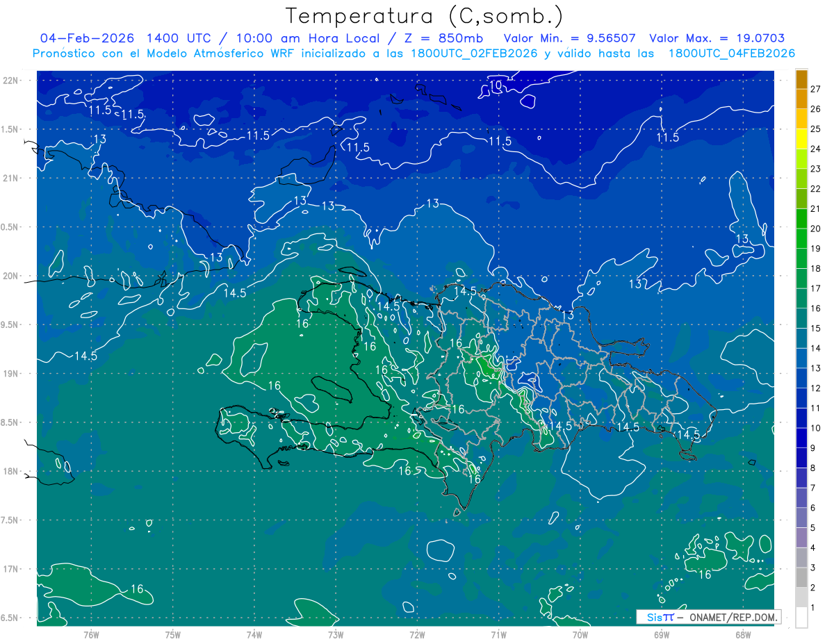Pick the white swatch below 1 on color scale
The image size is (834, 644).
click(x=801, y=617)
